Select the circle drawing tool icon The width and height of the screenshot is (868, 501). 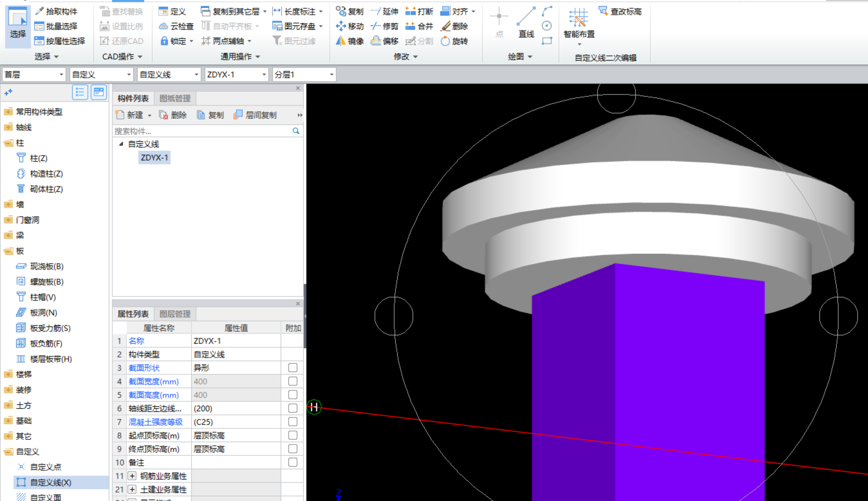point(547,26)
